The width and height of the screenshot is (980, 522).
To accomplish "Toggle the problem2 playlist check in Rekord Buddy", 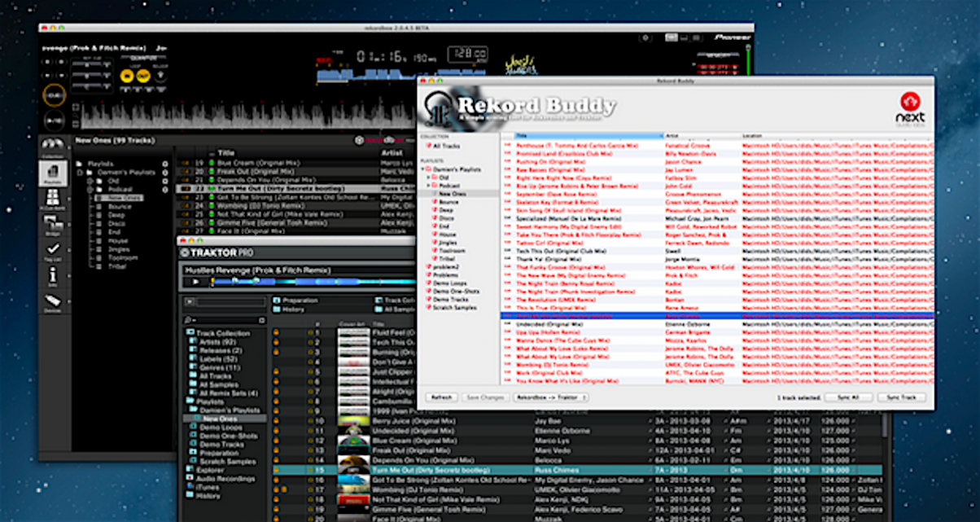I will 428,267.
